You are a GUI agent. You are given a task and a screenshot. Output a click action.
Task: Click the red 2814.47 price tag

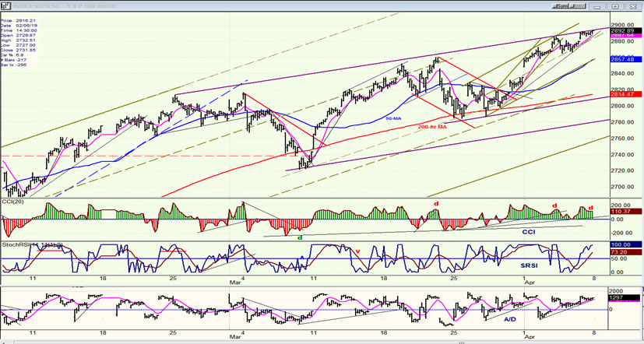point(625,94)
